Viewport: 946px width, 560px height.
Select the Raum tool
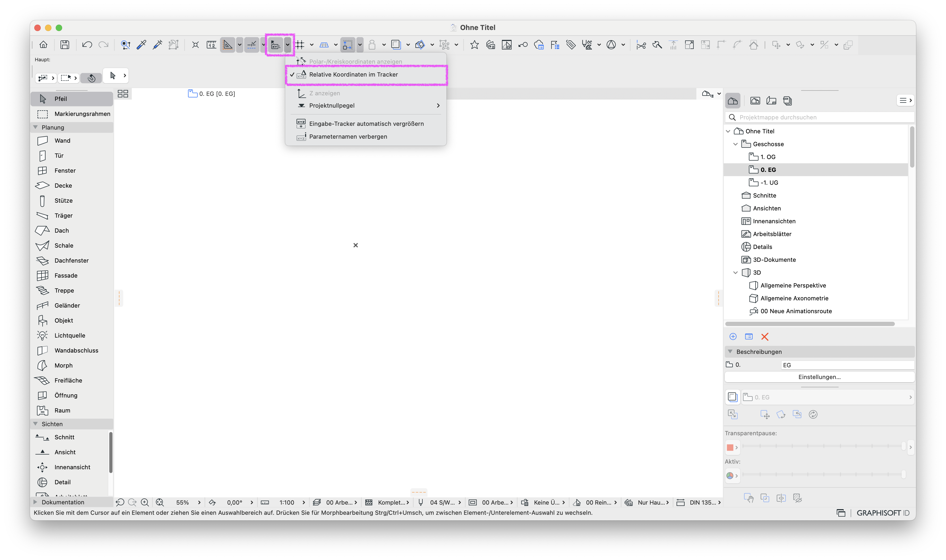click(x=72, y=411)
